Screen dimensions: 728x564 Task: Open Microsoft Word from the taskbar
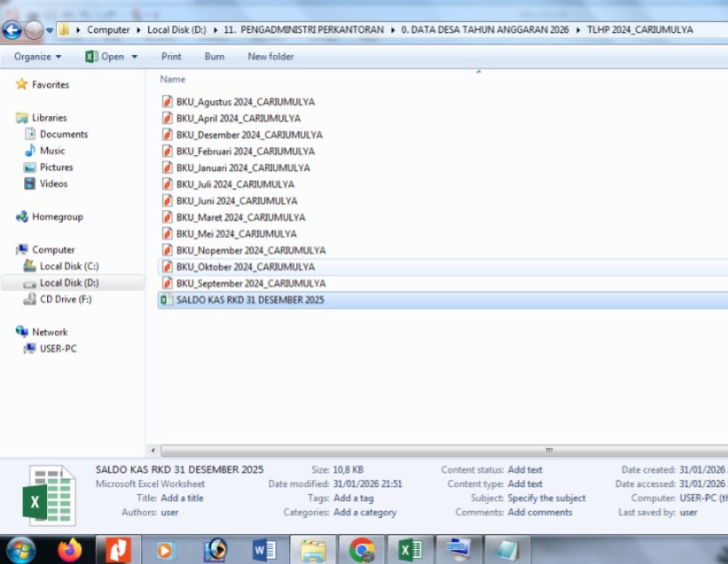click(x=264, y=550)
